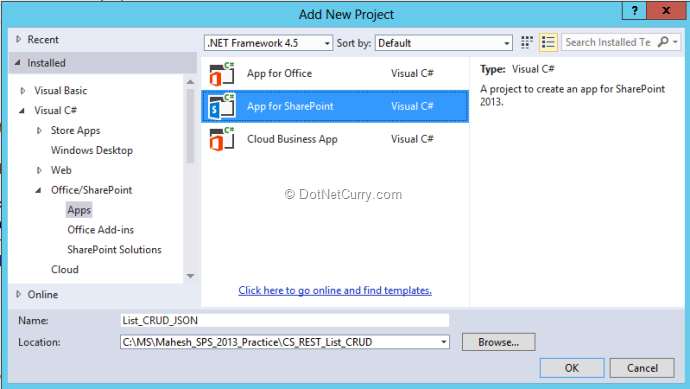Select Office Add-ins tree item

pyautogui.click(x=100, y=230)
